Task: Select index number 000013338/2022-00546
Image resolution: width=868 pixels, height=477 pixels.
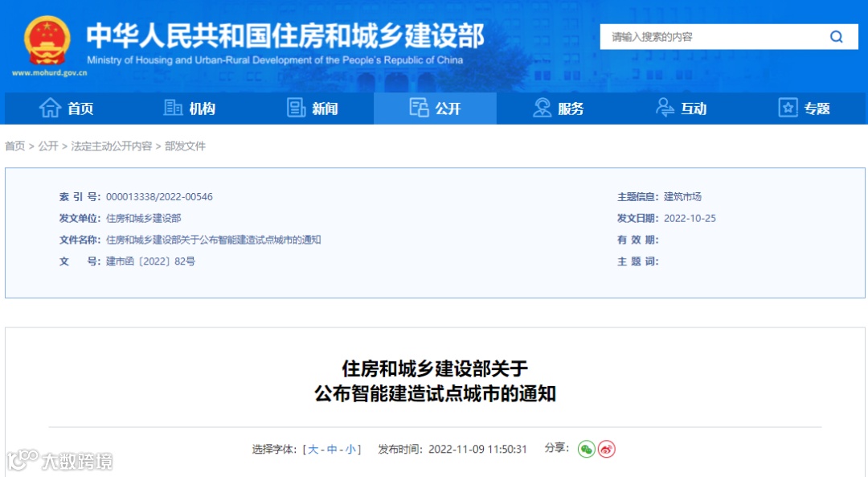Action: pyautogui.click(x=159, y=197)
